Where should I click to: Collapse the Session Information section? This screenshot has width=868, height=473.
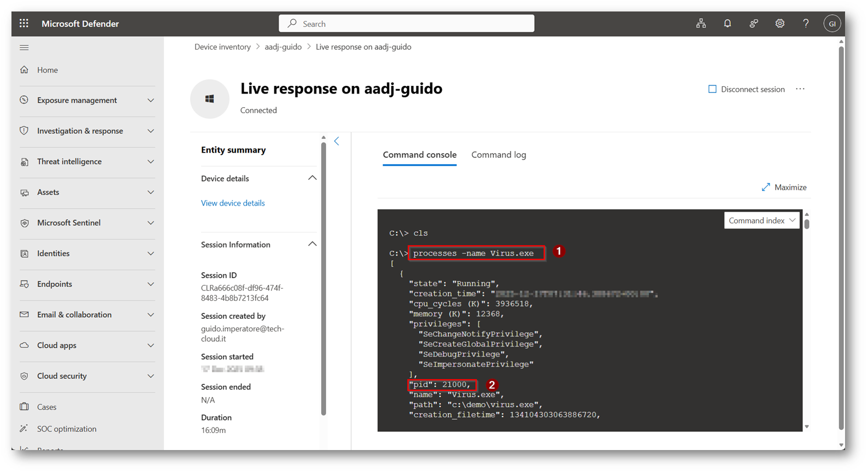click(312, 244)
